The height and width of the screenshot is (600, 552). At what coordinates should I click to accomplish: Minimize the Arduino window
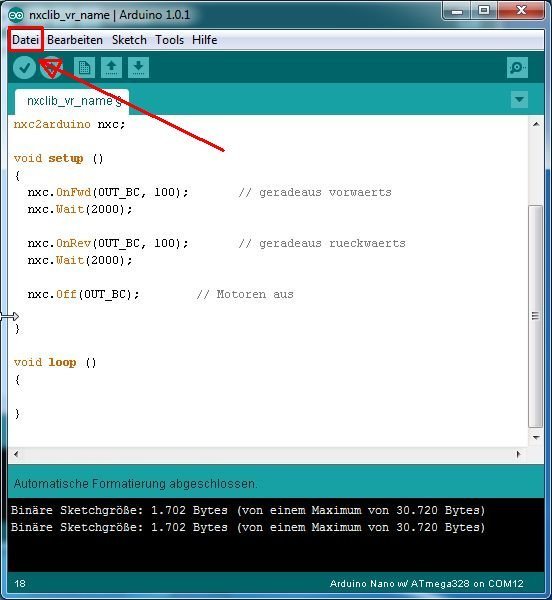pyautogui.click(x=457, y=11)
